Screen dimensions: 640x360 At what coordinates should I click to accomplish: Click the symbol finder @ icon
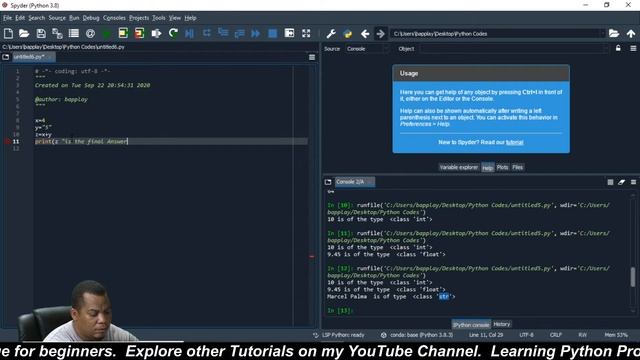[x=91, y=33]
